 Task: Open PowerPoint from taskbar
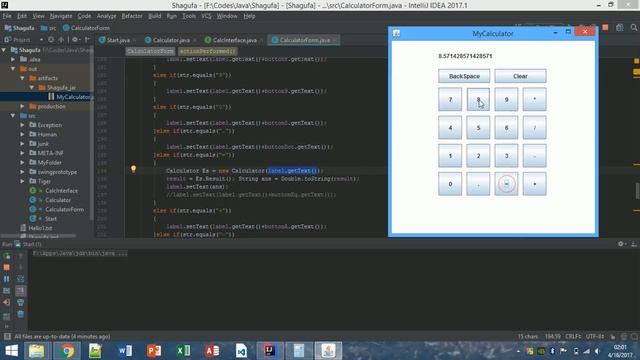(x=154, y=351)
